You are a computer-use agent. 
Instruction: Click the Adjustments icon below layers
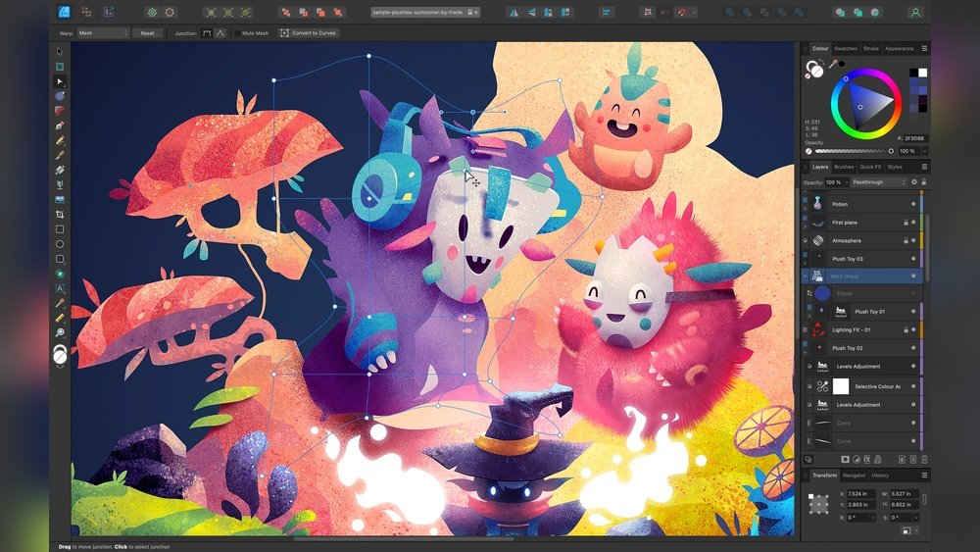tap(857, 459)
